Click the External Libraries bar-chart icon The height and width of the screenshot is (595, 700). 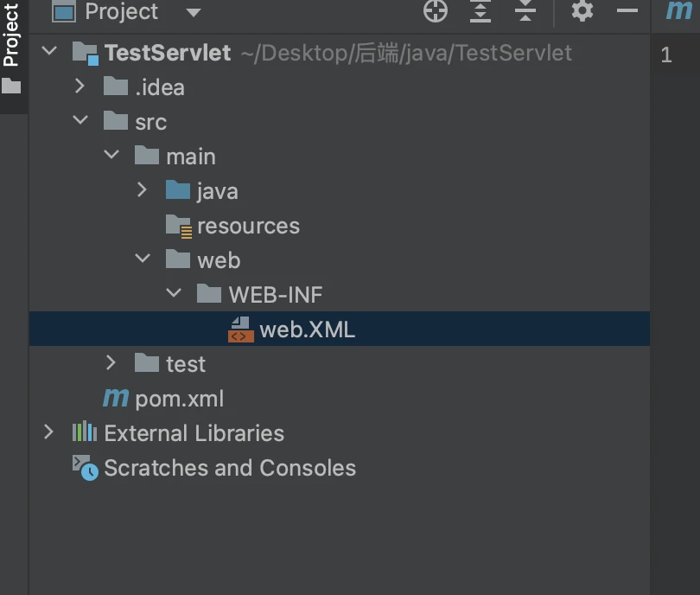point(85,432)
